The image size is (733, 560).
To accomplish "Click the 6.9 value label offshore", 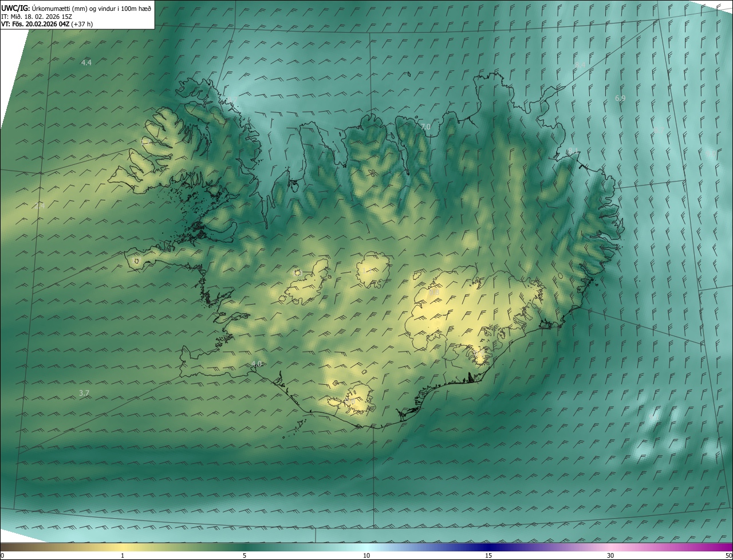I will pos(620,98).
